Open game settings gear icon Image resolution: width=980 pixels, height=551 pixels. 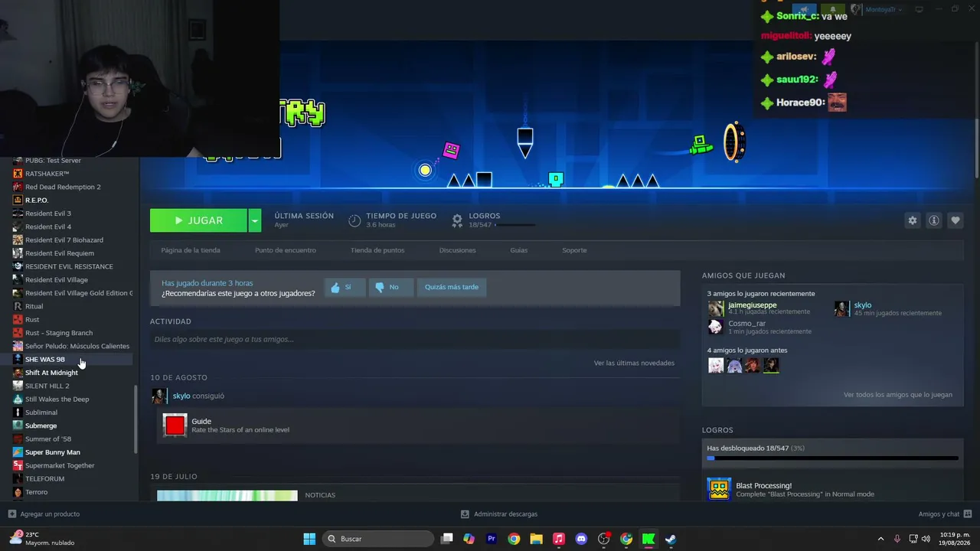912,220
